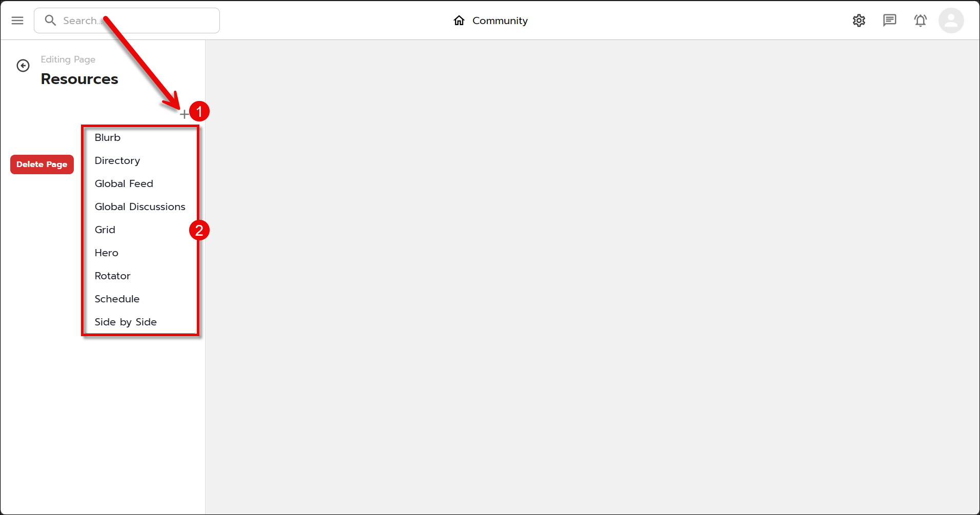Image resolution: width=980 pixels, height=515 pixels.
Task: Select Side by Side layout
Action: point(126,322)
